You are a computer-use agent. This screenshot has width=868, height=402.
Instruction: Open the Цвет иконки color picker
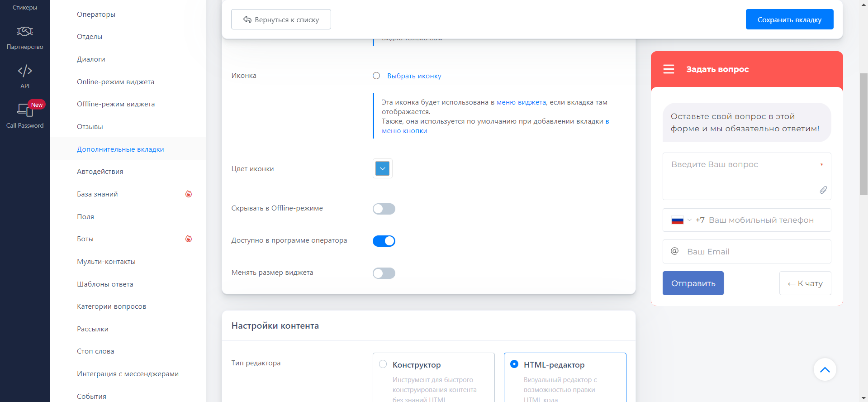[x=382, y=169]
